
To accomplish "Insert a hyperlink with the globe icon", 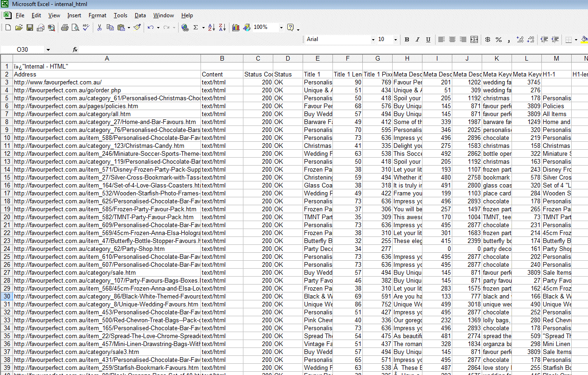I will click(185, 28).
